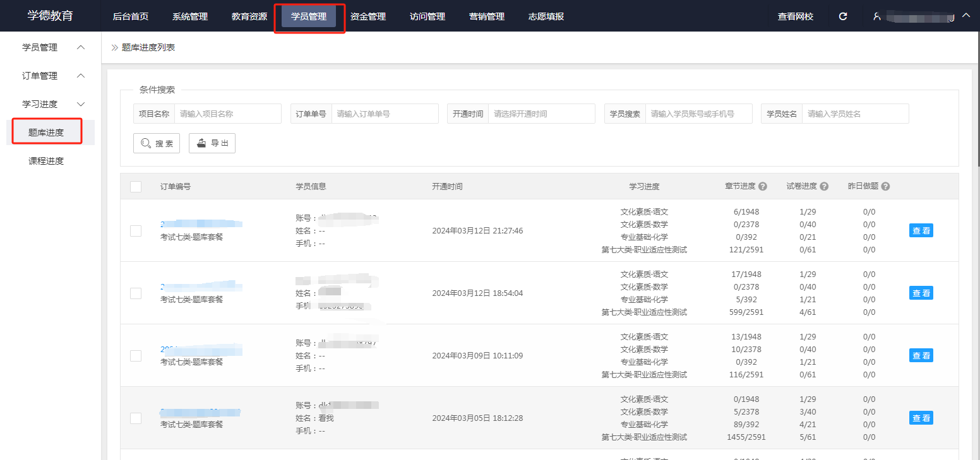The image size is (980, 460).
Task: Focus the 订单单号 input field
Action: (x=385, y=114)
